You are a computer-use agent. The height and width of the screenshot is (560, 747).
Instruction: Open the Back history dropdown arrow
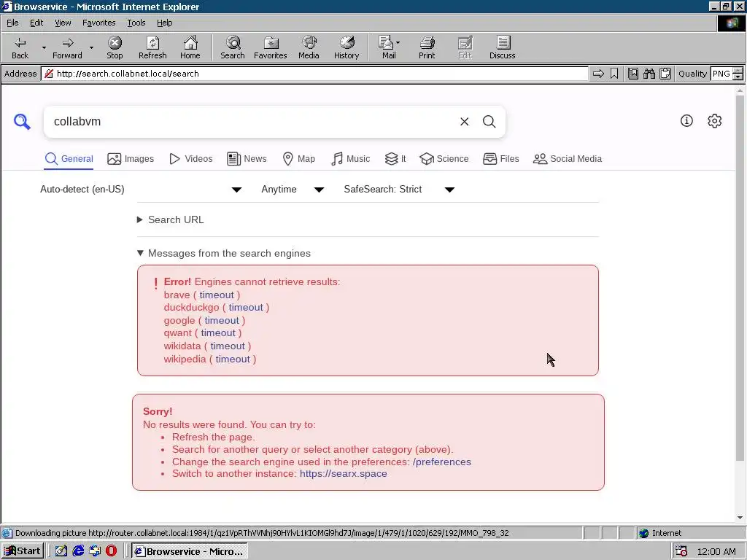tap(44, 47)
